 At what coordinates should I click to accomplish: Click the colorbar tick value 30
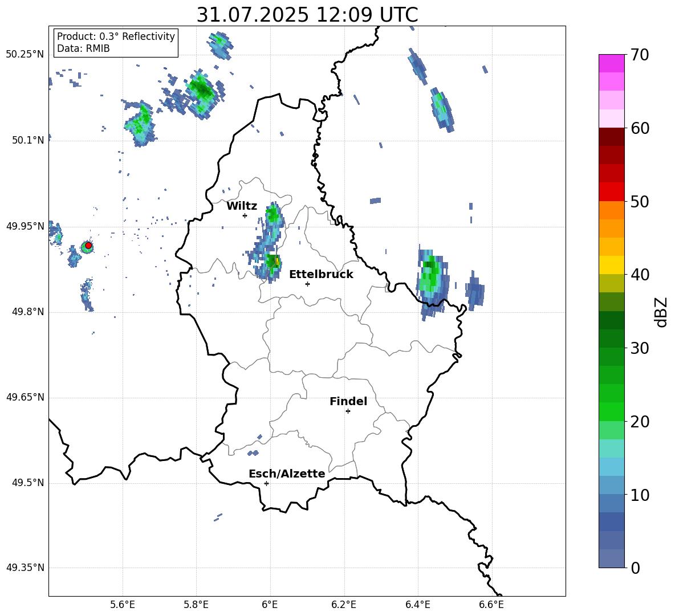[x=640, y=348]
